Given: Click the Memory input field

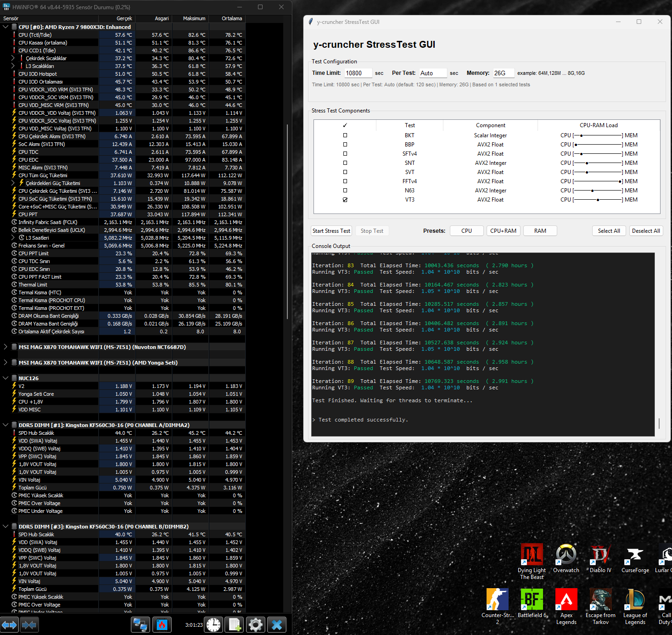Looking at the screenshot, I should [504, 73].
